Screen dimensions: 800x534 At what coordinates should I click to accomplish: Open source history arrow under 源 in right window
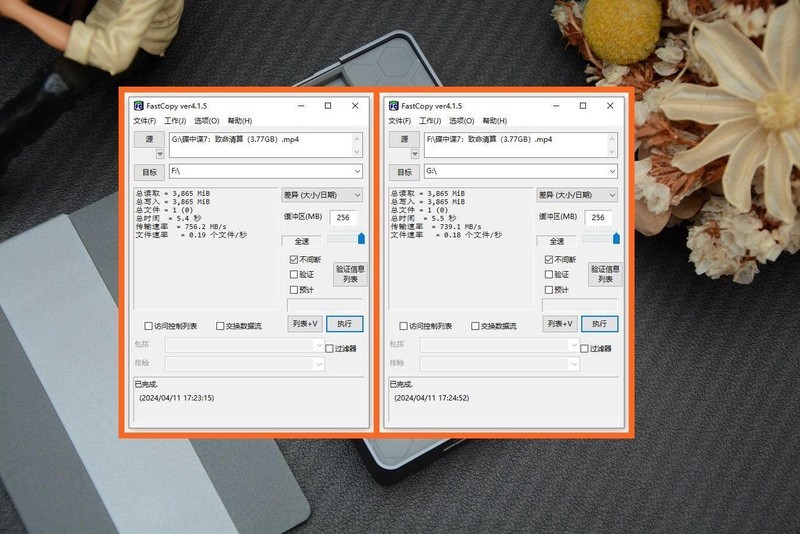pos(415,154)
